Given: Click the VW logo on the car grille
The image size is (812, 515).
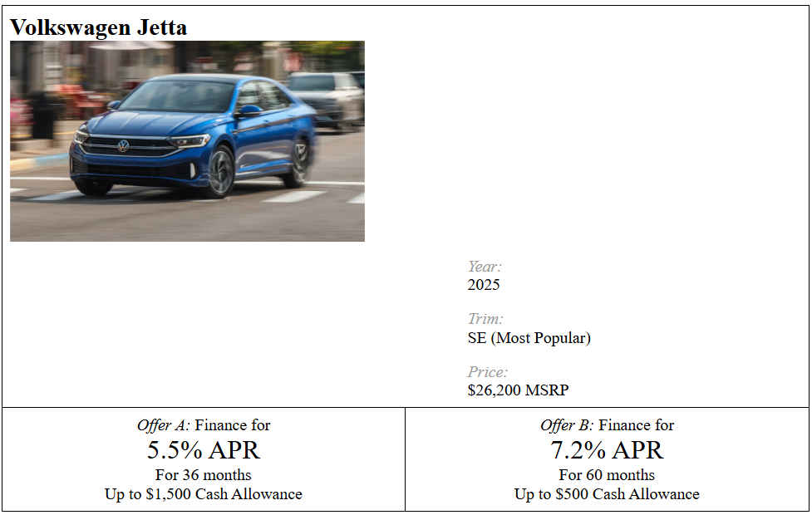Looking at the screenshot, I should (123, 146).
